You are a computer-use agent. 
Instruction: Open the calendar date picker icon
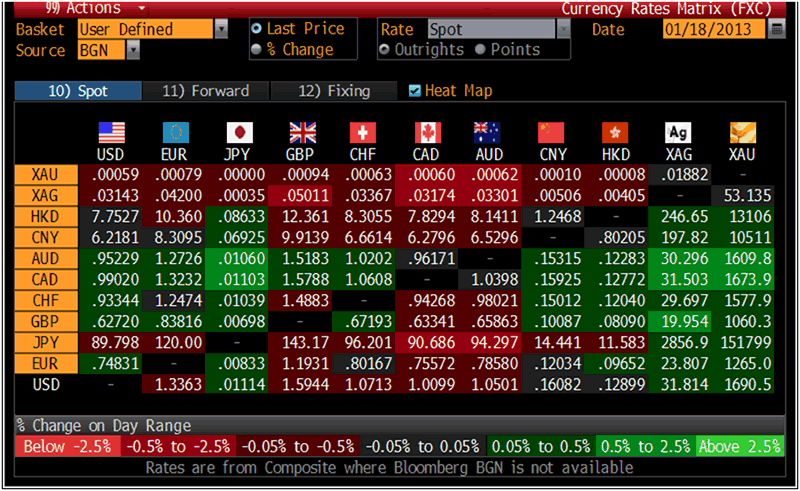point(777,30)
